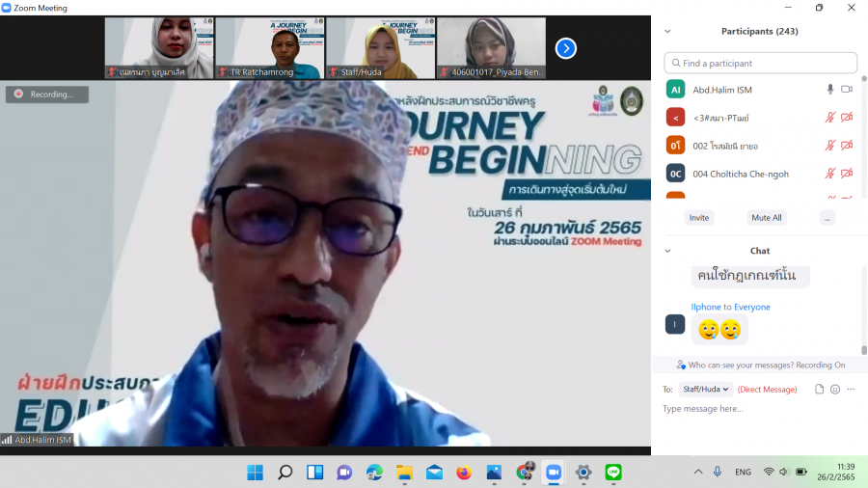Toggle video icon for 004 Cholticha Che-ngoh
This screenshot has width=868, height=488.
[x=847, y=174]
